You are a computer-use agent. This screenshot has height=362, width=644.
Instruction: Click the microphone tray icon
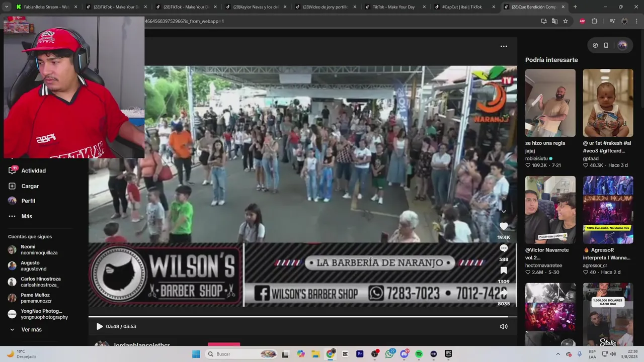580,354
